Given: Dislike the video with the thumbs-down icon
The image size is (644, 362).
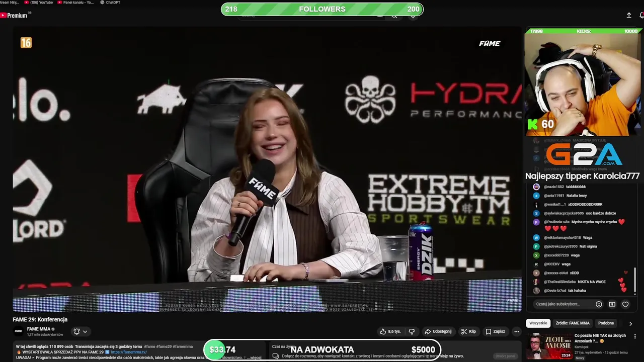Looking at the screenshot, I should (412, 331).
